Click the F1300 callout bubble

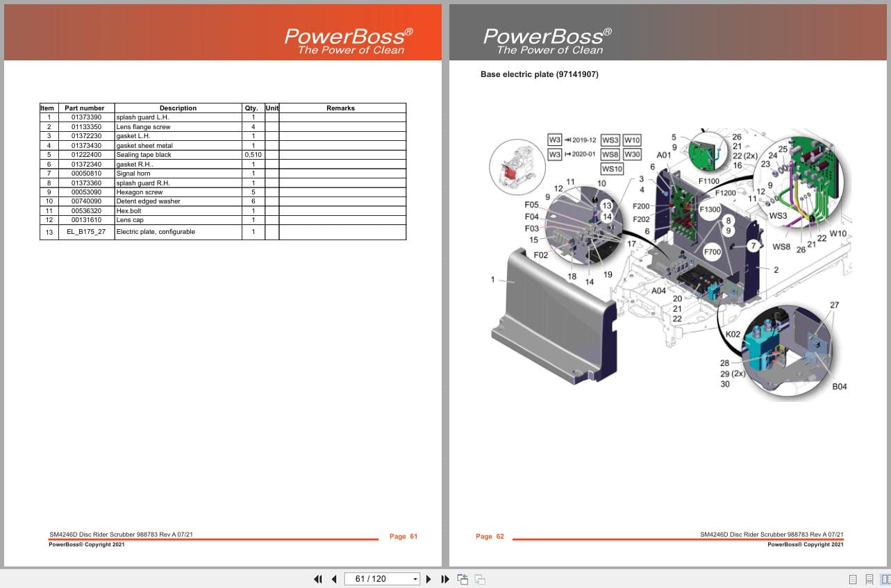pyautogui.click(x=710, y=209)
